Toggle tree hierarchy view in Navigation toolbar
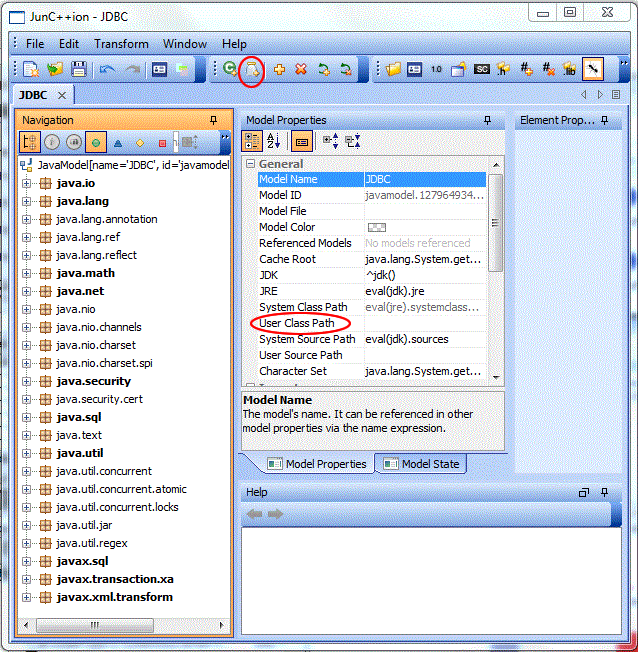638x652 pixels. (x=30, y=142)
